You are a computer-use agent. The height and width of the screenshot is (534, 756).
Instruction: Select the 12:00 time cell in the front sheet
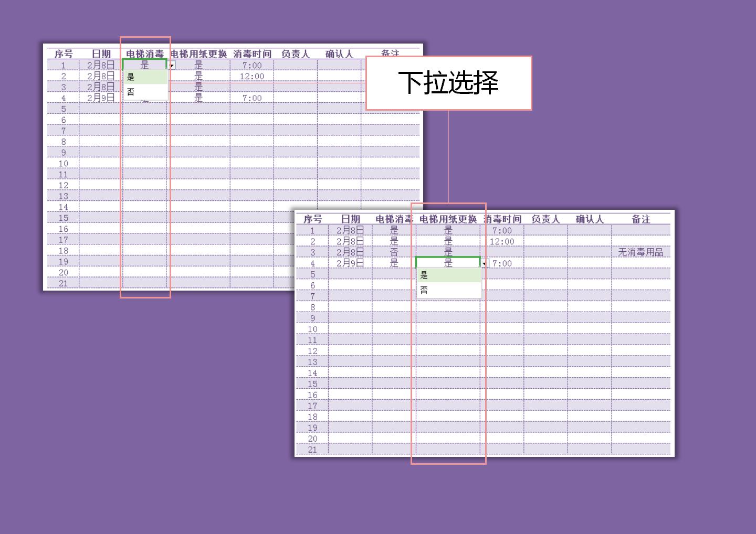tap(502, 242)
